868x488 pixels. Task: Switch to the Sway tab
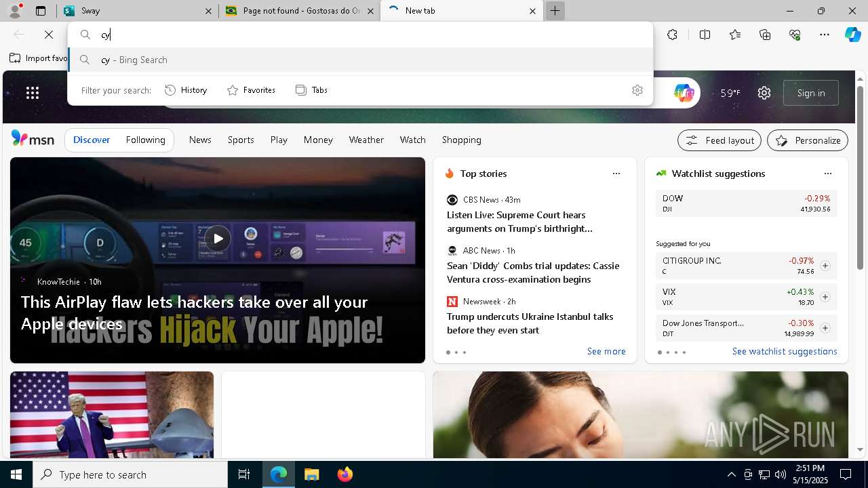click(x=138, y=11)
